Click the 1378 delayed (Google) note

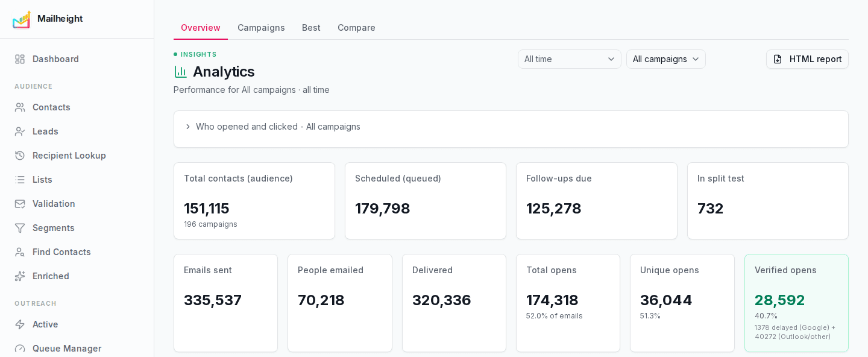pyautogui.click(x=795, y=332)
